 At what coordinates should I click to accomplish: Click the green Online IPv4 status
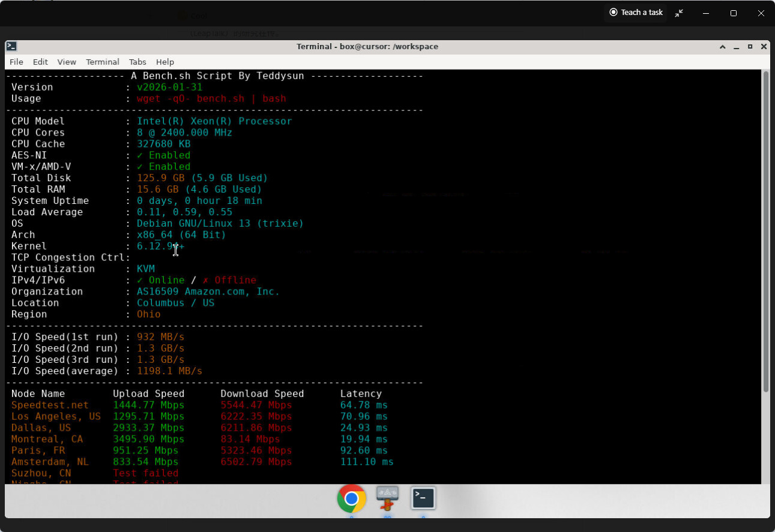coord(160,281)
